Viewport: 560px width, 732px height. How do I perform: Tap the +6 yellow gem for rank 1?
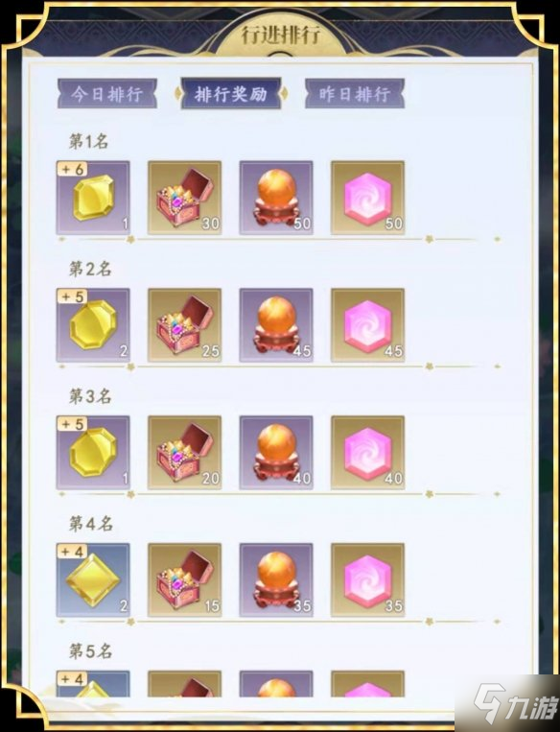93,198
